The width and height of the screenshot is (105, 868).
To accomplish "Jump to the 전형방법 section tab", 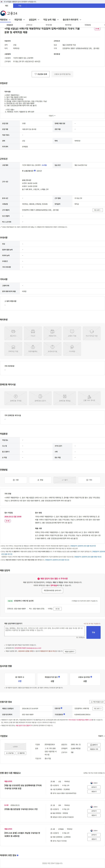I will (88, 25).
